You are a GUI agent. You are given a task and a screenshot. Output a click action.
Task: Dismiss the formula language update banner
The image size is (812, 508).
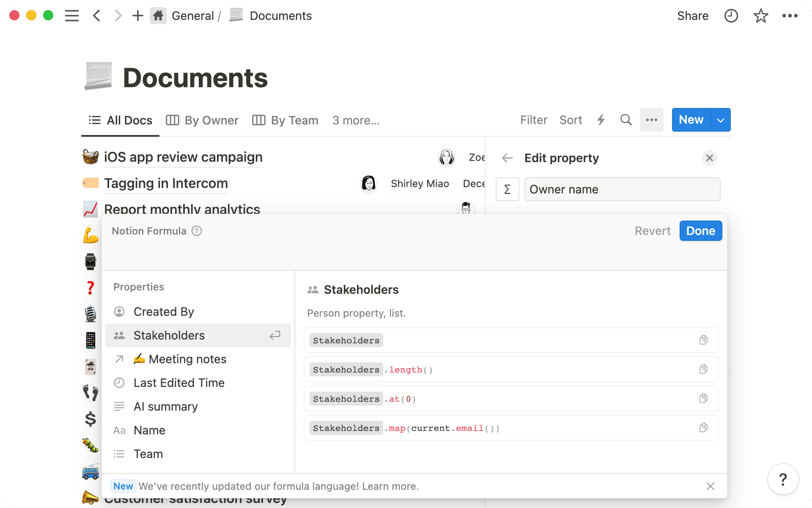coord(710,486)
